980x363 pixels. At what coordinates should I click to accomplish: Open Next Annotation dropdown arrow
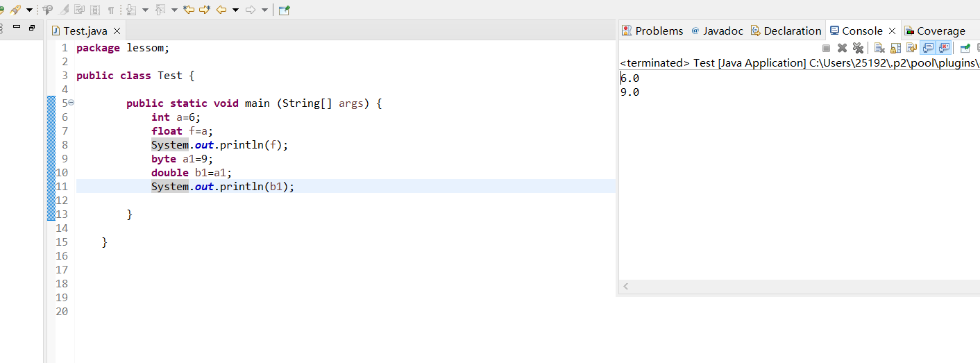tap(145, 10)
